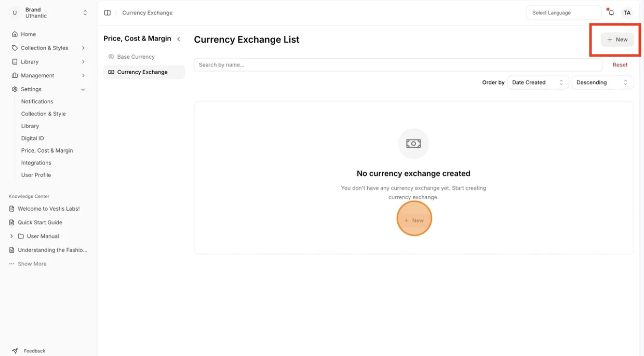The height and width of the screenshot is (356, 644).
Task: Click the Settings gear icon
Action: tap(15, 89)
